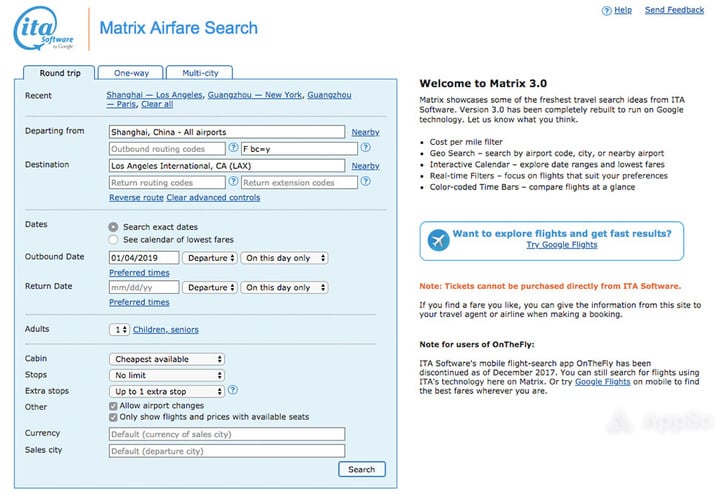Open help for outbound extension codes
The width and height of the screenshot is (720, 499).
point(366,147)
